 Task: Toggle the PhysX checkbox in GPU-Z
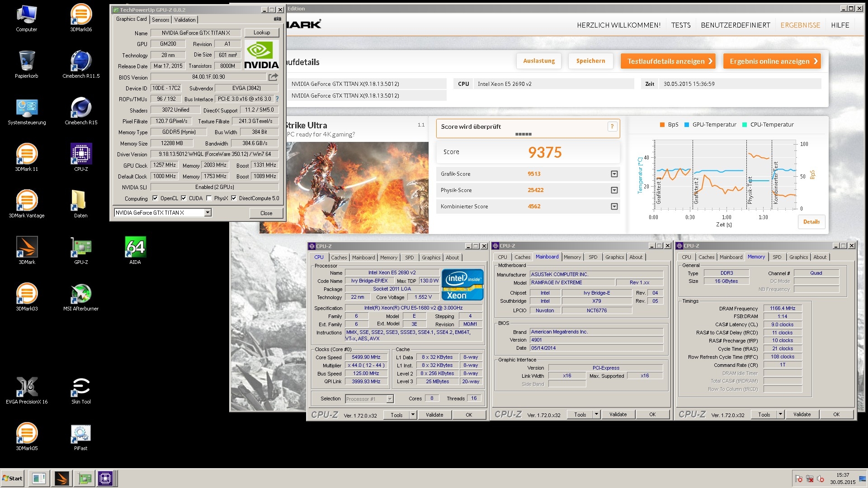pyautogui.click(x=209, y=198)
